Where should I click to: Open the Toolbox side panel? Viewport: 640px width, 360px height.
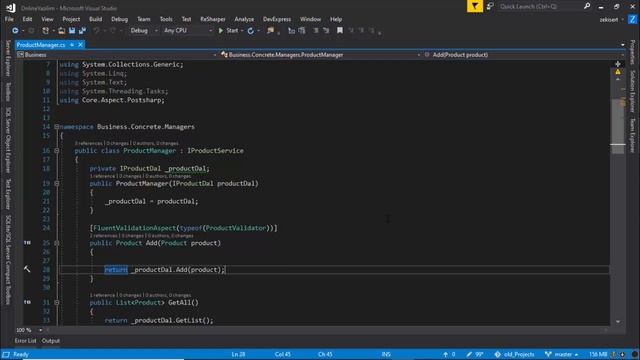point(7,91)
